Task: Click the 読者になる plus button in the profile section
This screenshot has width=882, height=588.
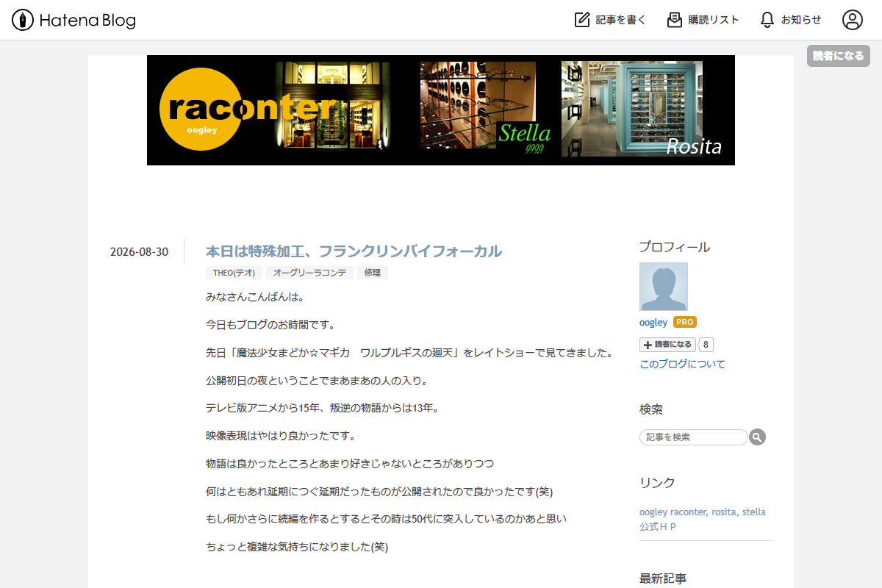Action: point(667,345)
